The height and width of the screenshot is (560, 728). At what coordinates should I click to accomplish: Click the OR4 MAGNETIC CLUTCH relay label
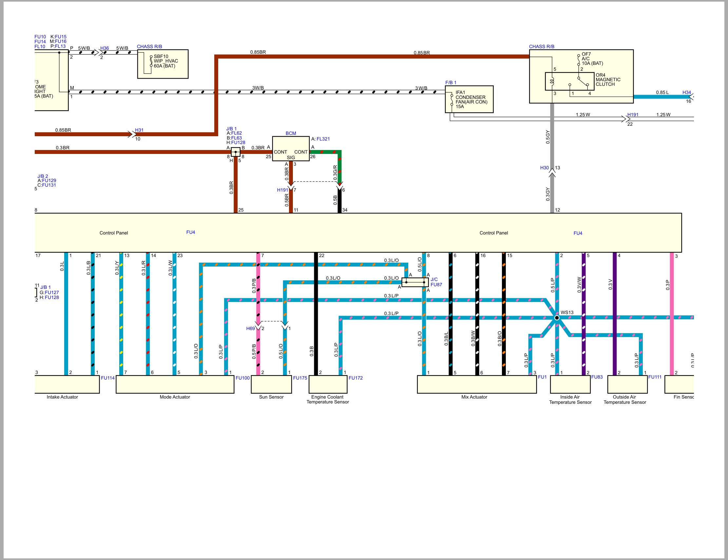608,80
